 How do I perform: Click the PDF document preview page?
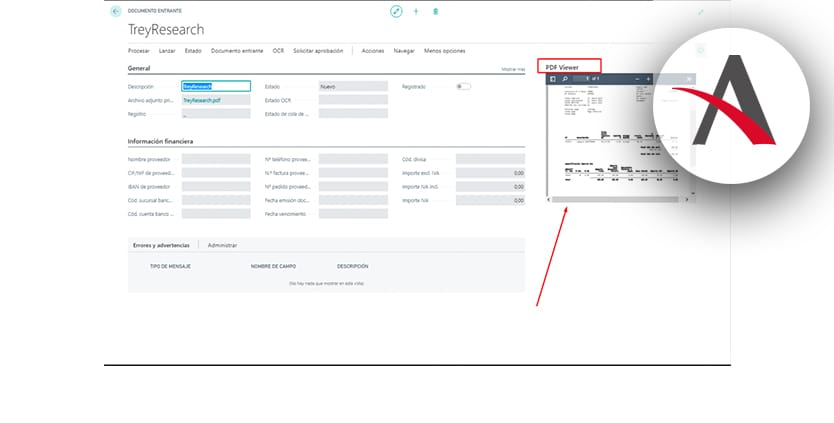click(617, 140)
